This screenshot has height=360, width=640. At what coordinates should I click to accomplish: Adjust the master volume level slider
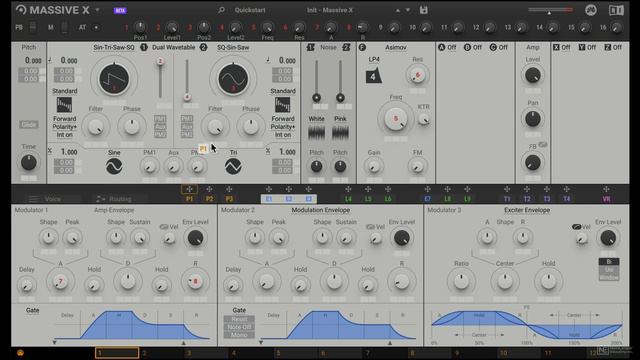click(x=550, y=10)
